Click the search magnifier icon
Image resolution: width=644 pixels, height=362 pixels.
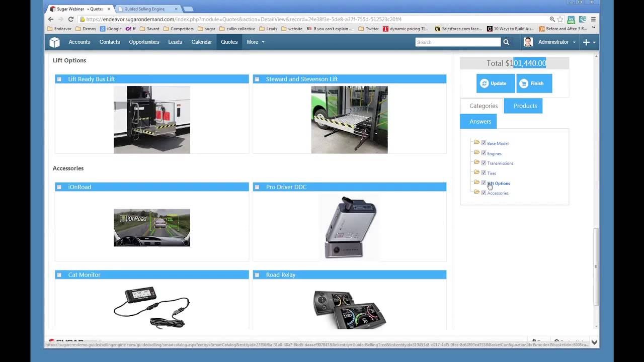(x=506, y=42)
